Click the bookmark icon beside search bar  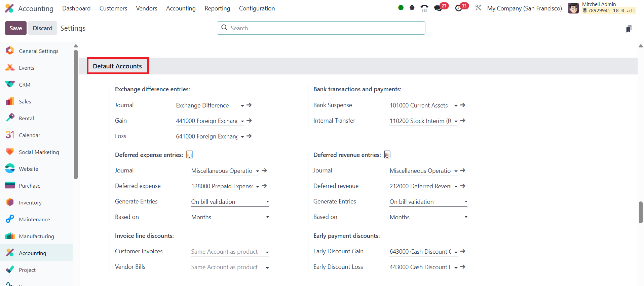pyautogui.click(x=629, y=29)
